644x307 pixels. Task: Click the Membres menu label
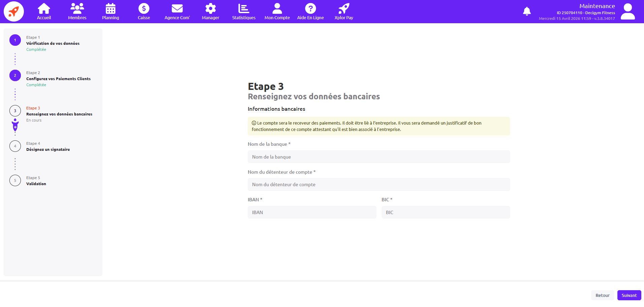(77, 18)
